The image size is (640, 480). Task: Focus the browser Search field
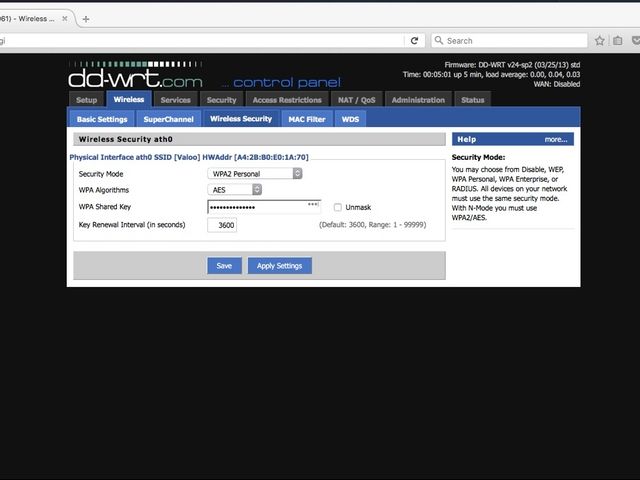click(509, 40)
